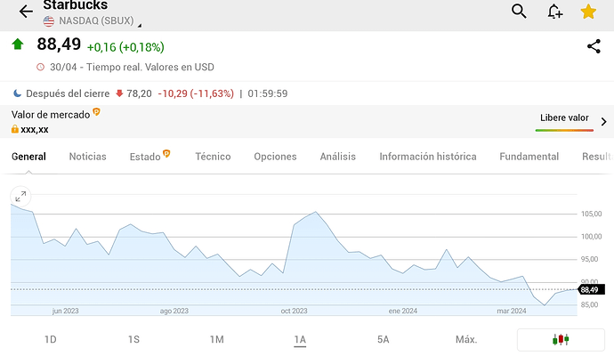Share Starbucks quote via share icon

coord(594,46)
